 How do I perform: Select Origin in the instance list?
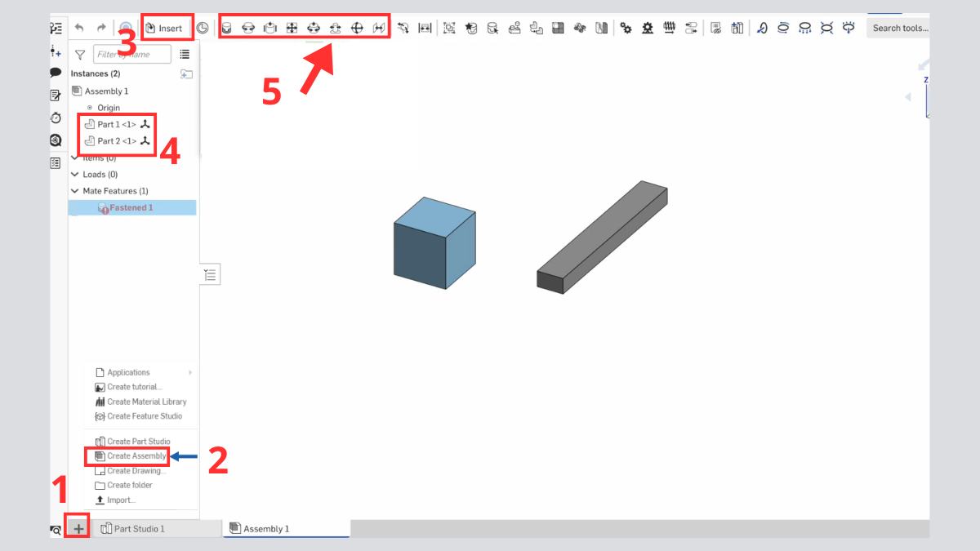(109, 108)
